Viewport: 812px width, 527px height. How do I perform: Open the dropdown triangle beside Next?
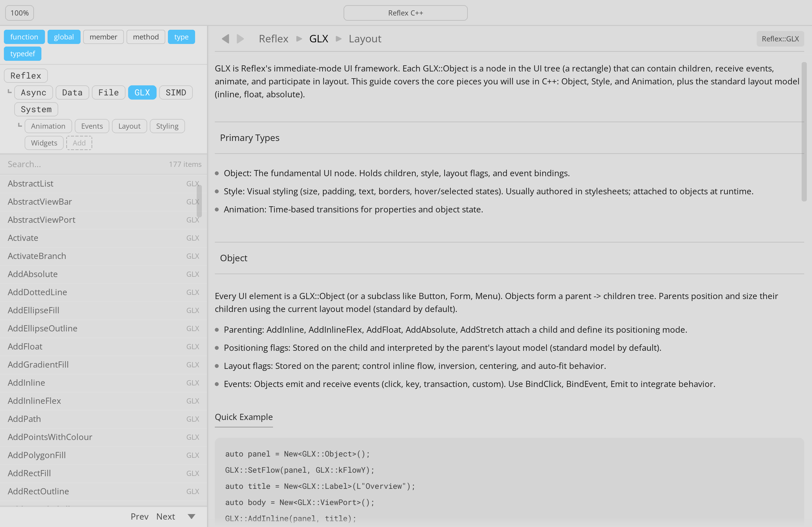[x=192, y=516]
